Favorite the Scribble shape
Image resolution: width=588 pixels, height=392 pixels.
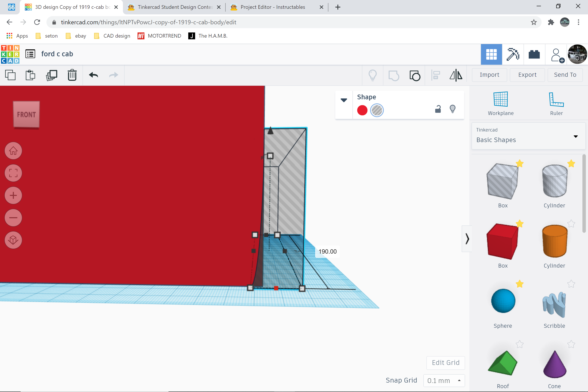coord(571,284)
